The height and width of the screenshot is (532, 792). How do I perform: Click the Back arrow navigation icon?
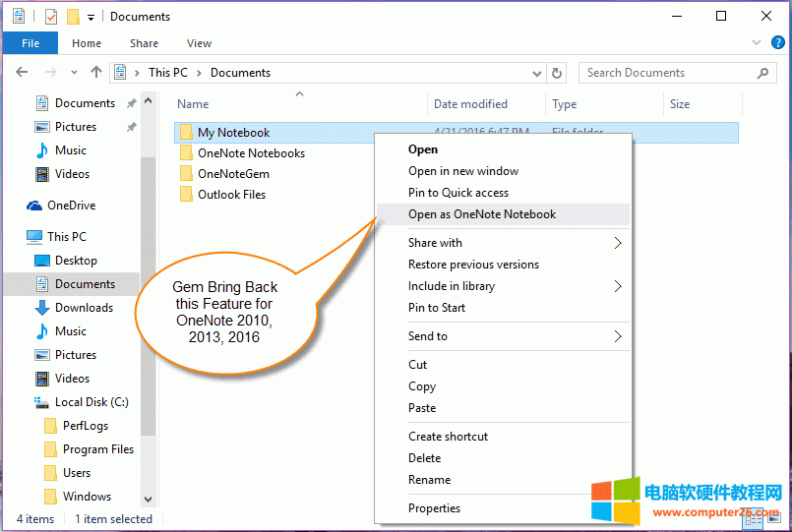coord(23,73)
